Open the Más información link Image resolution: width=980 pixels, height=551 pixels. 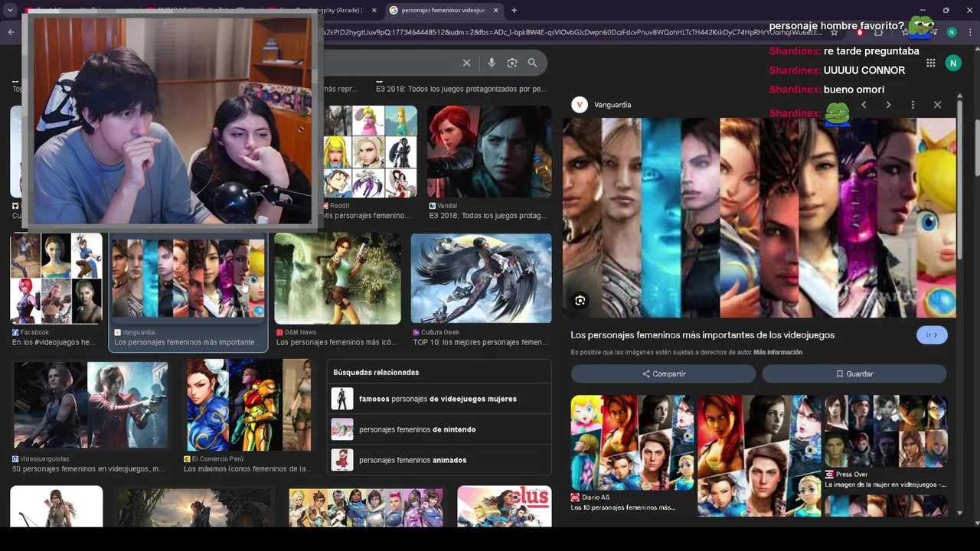[x=778, y=352]
